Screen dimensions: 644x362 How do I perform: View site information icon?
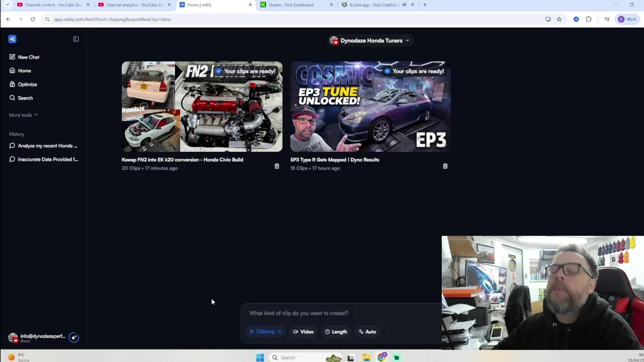coord(47,19)
